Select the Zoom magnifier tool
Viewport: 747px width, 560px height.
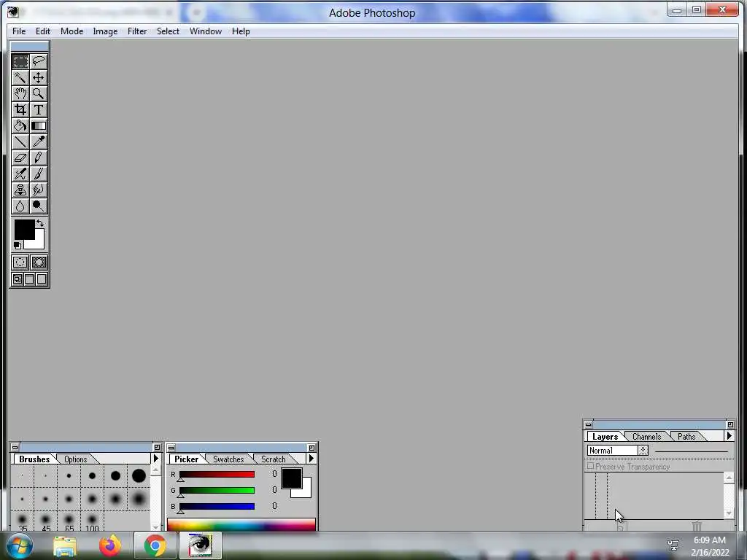tap(39, 94)
